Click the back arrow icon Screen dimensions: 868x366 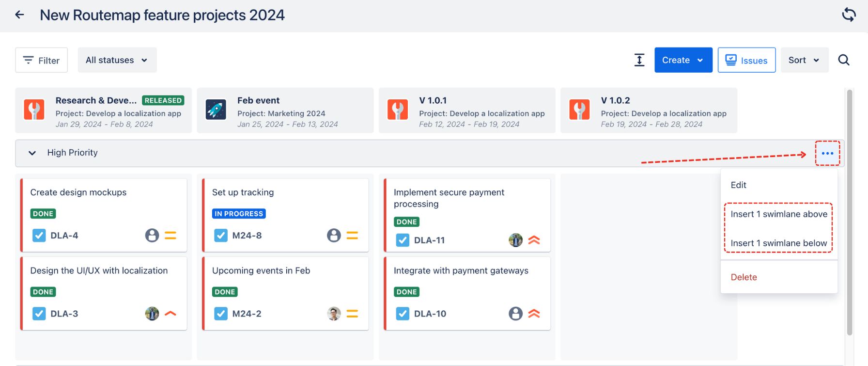20,15
